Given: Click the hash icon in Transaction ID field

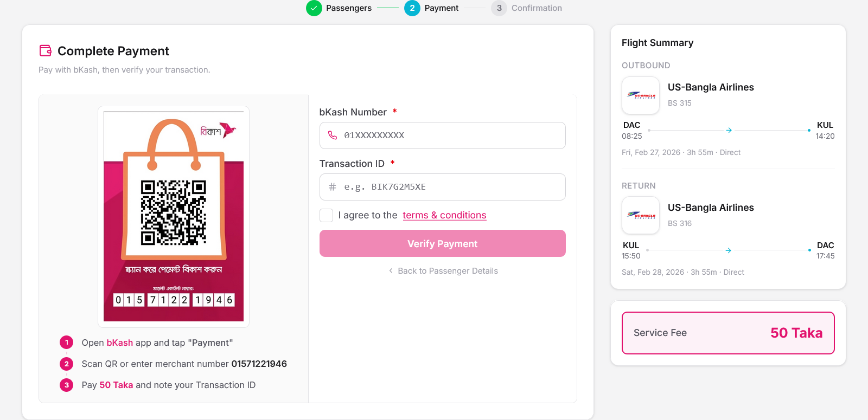Looking at the screenshot, I should point(333,187).
